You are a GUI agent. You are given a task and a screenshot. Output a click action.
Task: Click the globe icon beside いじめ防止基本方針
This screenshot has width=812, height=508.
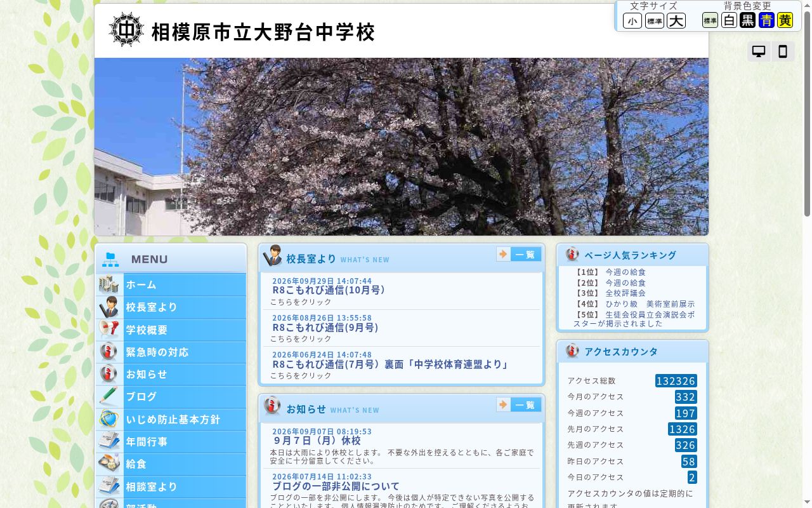pos(109,419)
